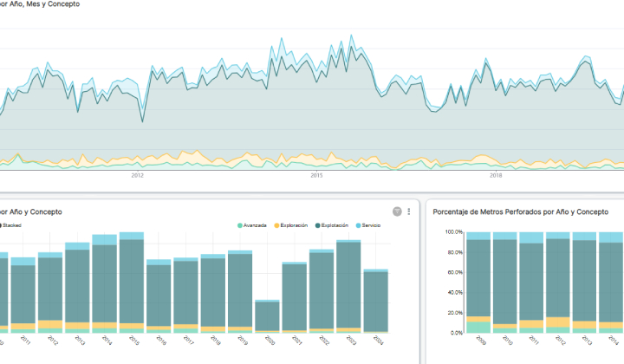Screen dimensions: 624x364
Task: Select the 2023 bar in the stacked chart
Action: [348, 286]
